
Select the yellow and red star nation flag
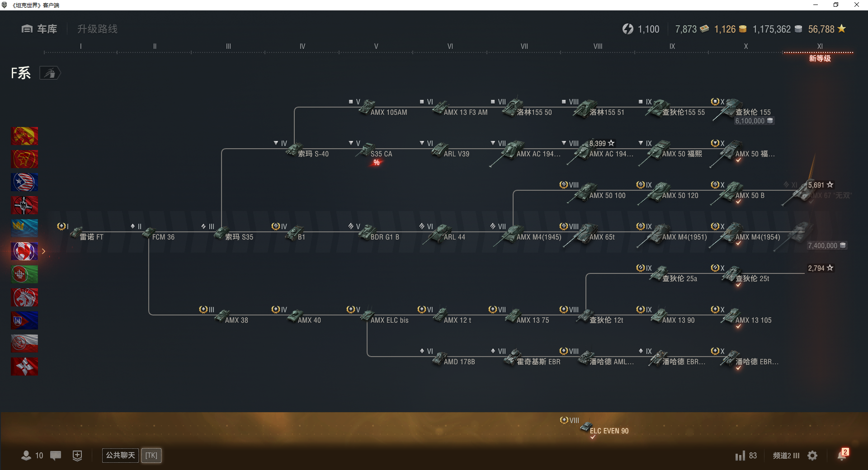tap(24, 136)
